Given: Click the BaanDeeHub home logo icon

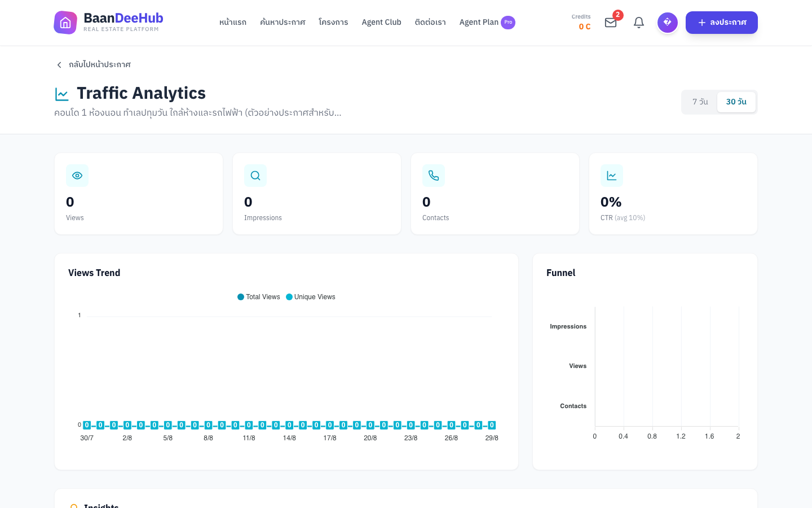Looking at the screenshot, I should point(65,23).
